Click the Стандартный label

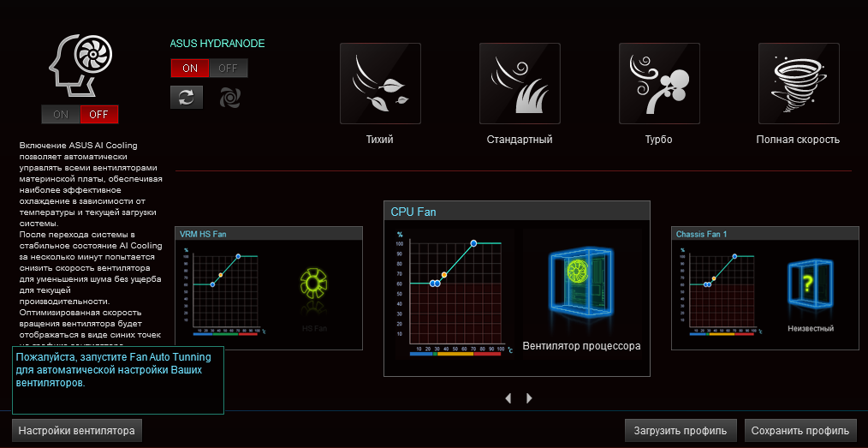520,139
